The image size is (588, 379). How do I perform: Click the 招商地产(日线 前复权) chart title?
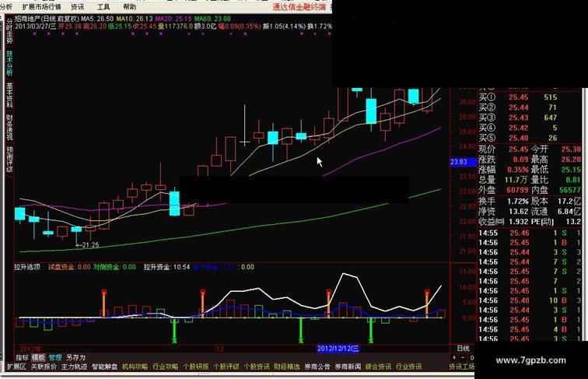(47, 19)
